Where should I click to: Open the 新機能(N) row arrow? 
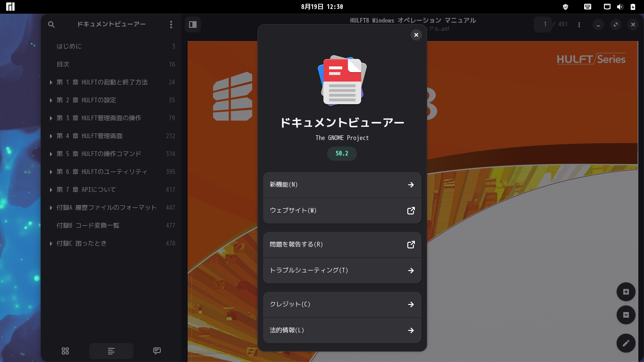[x=411, y=185]
